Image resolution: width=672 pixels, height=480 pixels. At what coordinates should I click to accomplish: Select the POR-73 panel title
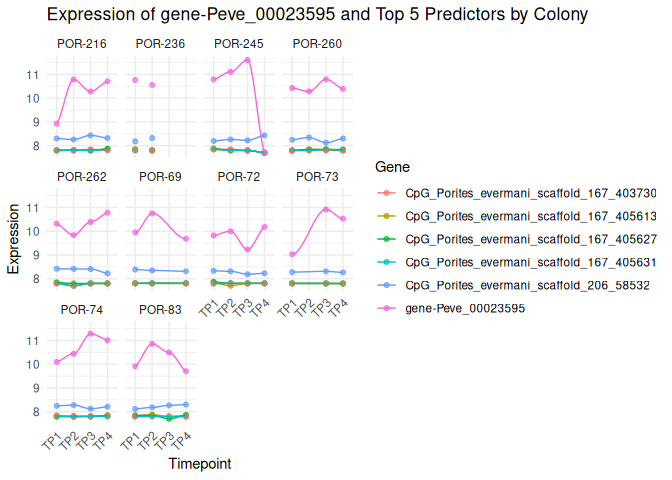tap(317, 177)
